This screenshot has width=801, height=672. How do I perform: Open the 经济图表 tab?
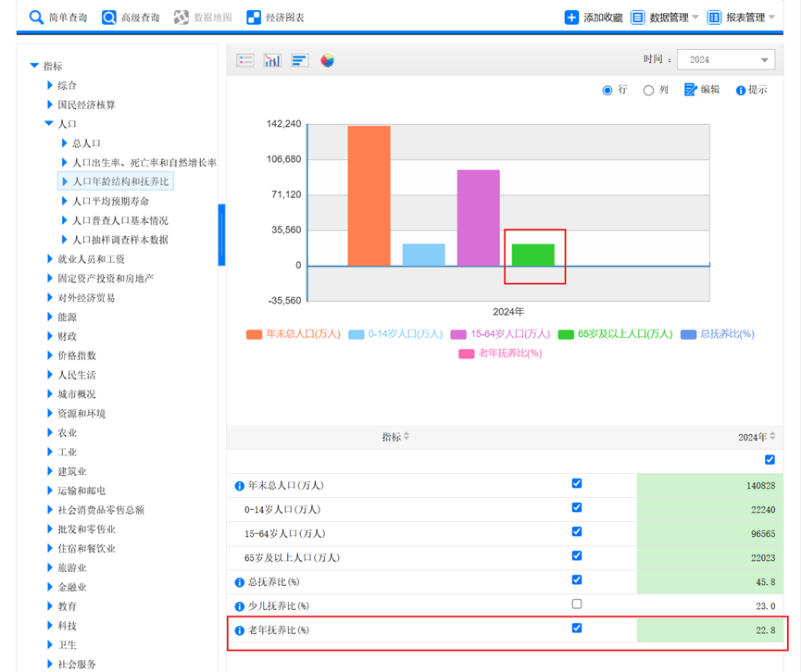[274, 17]
